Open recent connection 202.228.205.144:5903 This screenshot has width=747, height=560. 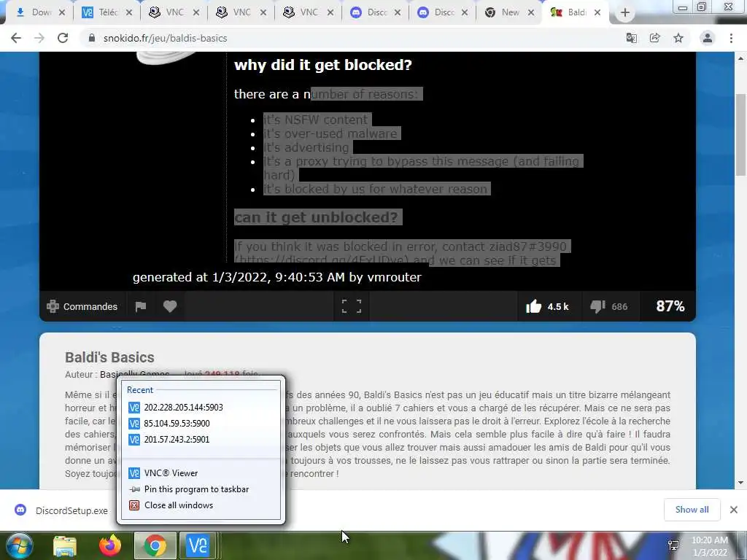(200, 407)
